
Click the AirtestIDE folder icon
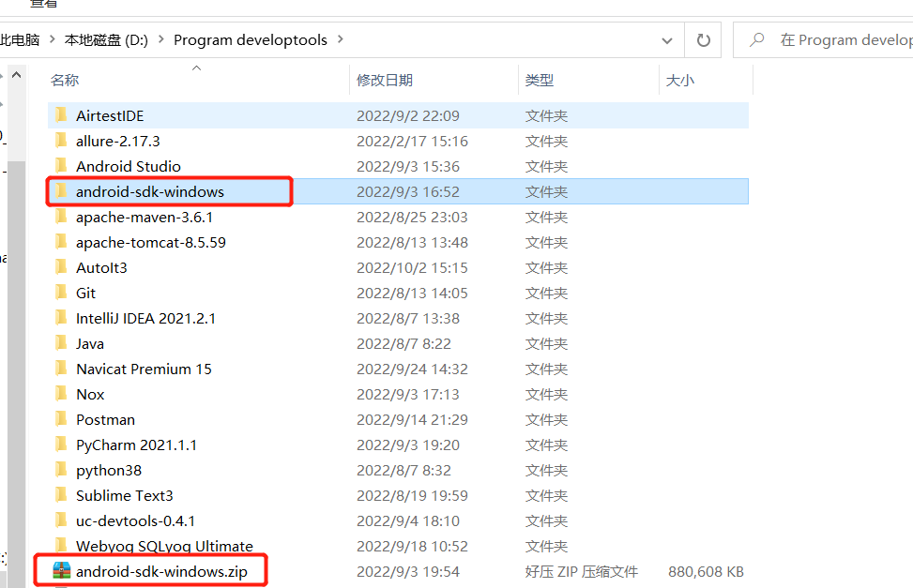pyautogui.click(x=61, y=115)
